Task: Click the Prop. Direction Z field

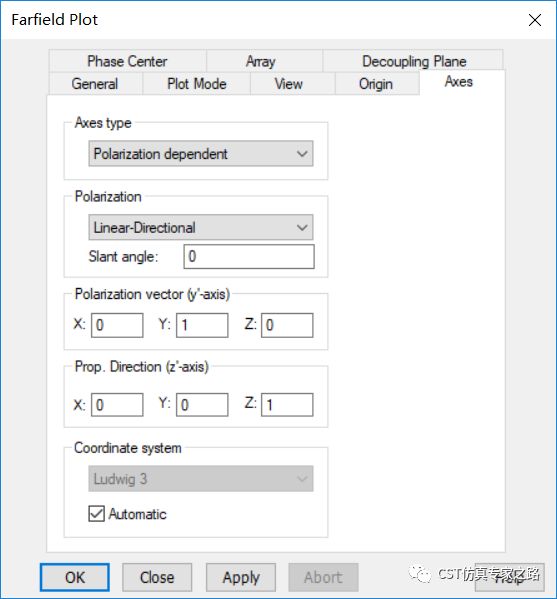Action: coord(287,405)
